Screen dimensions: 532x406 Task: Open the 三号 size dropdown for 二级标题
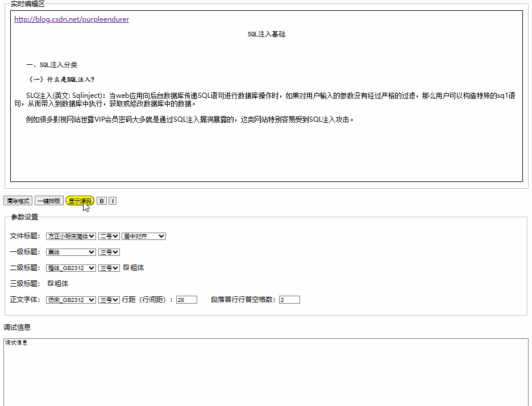click(109, 267)
